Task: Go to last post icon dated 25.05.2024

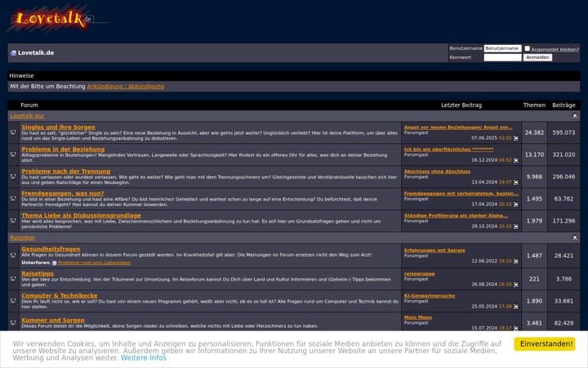Action: 516,307
